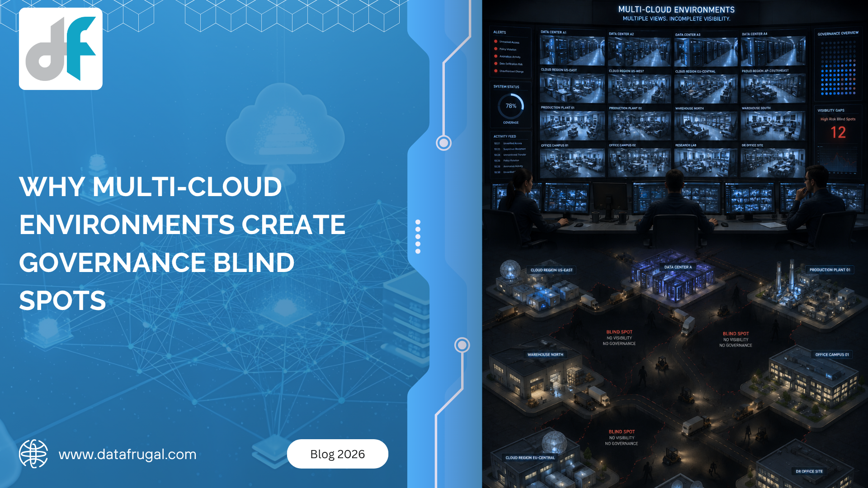Select the 10:26 Policy Violation feed entry

pyautogui.click(x=506, y=160)
